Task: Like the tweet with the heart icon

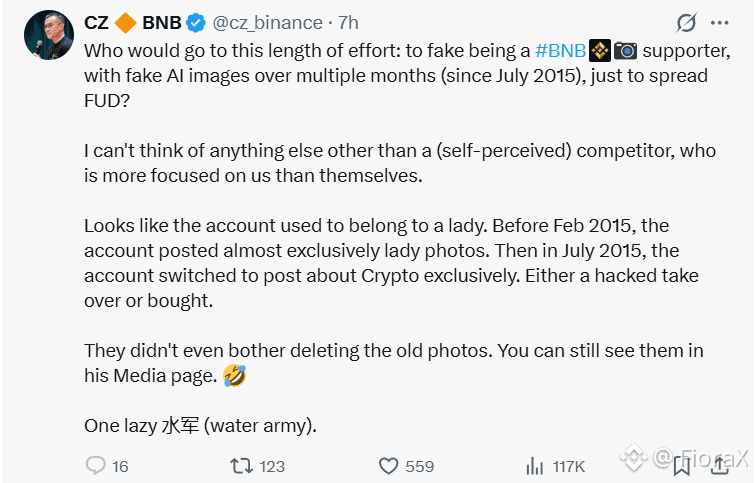Action: click(389, 466)
